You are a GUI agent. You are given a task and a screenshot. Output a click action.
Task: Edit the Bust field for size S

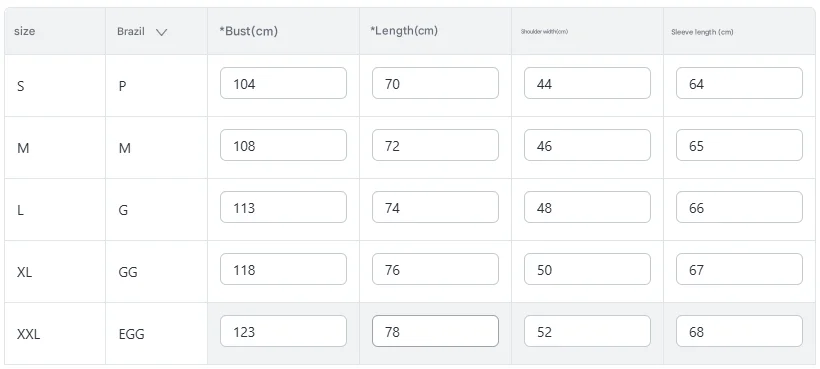283,83
